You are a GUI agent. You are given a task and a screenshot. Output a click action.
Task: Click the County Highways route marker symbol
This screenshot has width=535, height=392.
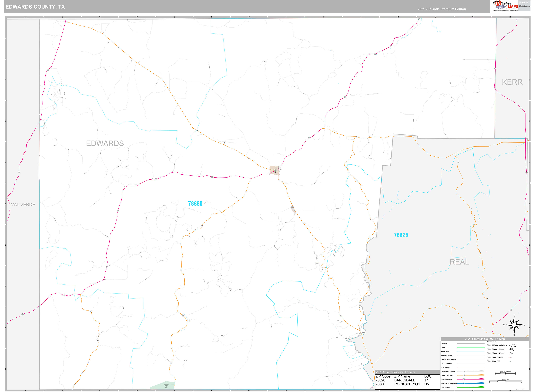click(464, 371)
